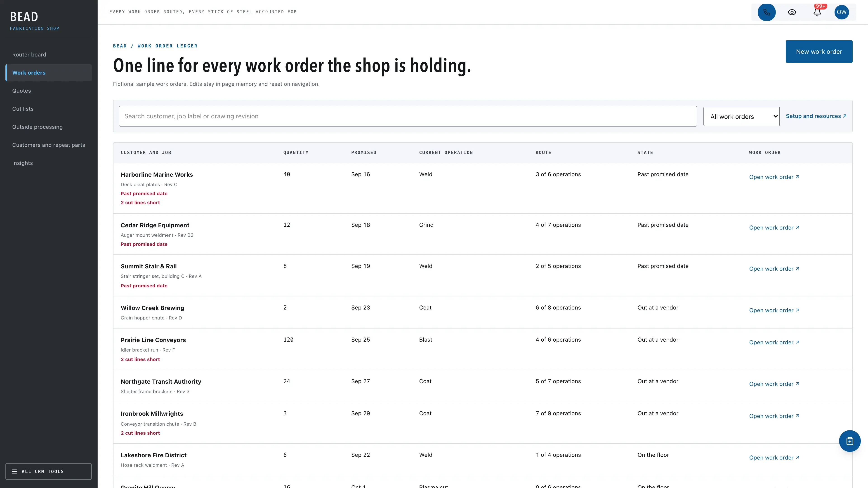Image resolution: width=868 pixels, height=488 pixels.
Task: Click 'Shelter frame brackets · Rev 3' label
Action: click(x=155, y=391)
